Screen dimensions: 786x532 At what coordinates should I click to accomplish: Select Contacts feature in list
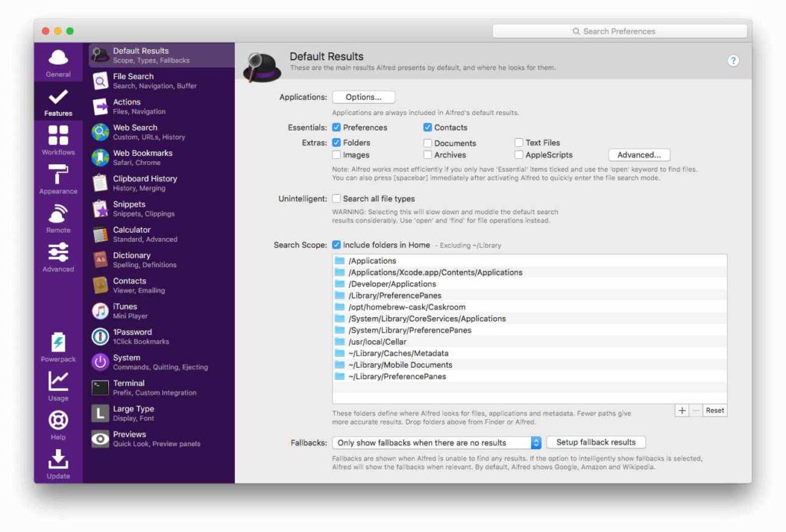point(161,286)
